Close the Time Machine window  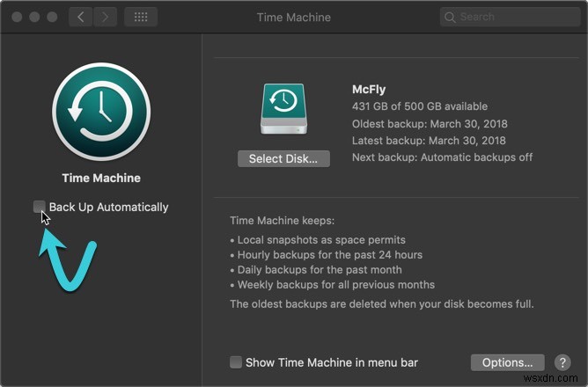tap(18, 17)
